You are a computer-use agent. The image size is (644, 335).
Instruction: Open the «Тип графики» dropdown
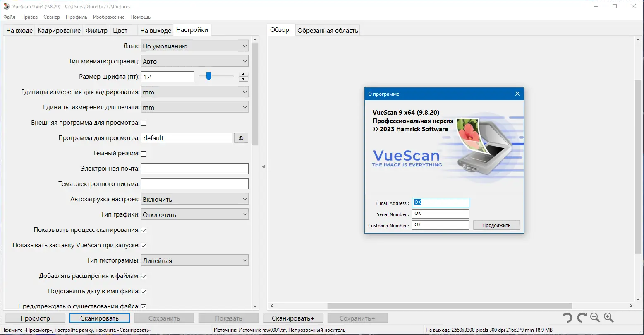(195, 214)
